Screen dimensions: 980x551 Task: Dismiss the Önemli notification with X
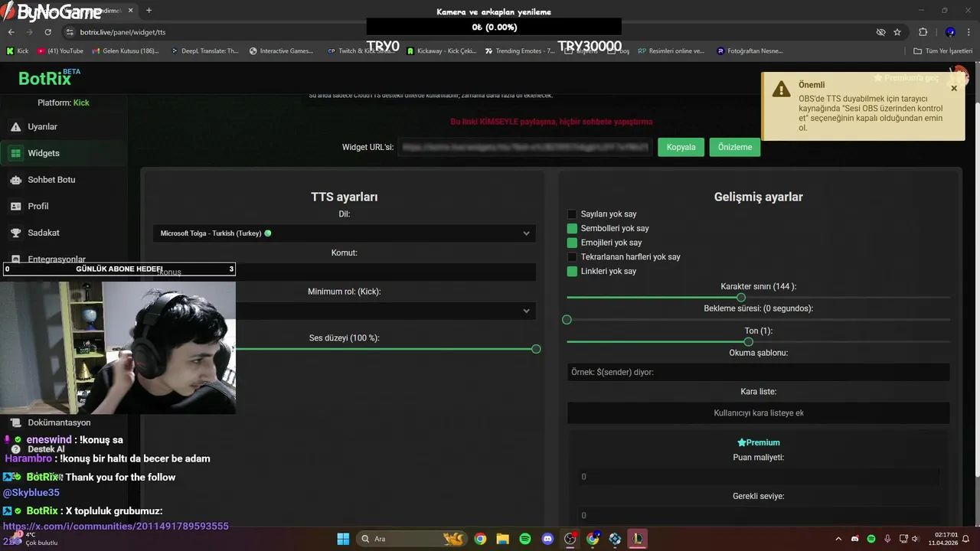(x=954, y=88)
